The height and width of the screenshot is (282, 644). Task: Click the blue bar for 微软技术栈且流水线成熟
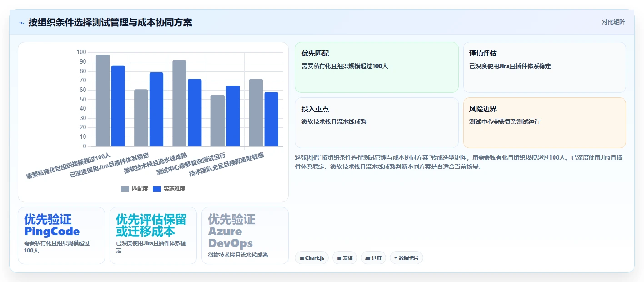[195, 113]
